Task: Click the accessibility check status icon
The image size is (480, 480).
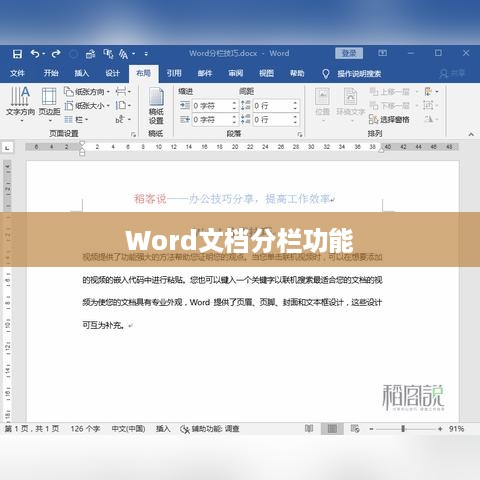Action: pyautogui.click(x=185, y=429)
